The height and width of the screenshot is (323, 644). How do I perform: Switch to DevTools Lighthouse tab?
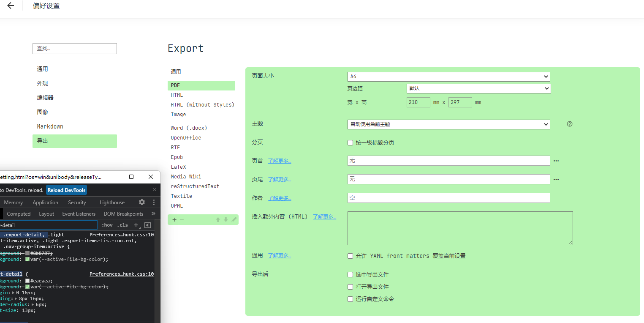pyautogui.click(x=112, y=203)
